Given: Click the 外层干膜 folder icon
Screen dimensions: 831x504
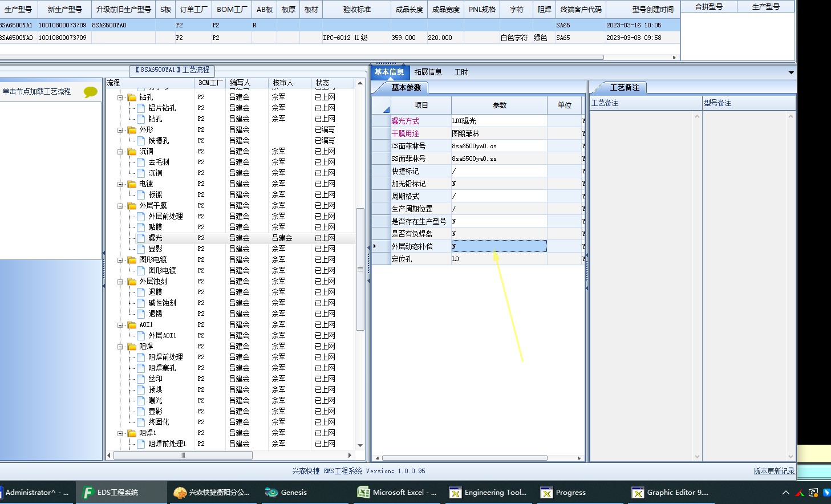Looking at the screenshot, I should (x=132, y=205).
